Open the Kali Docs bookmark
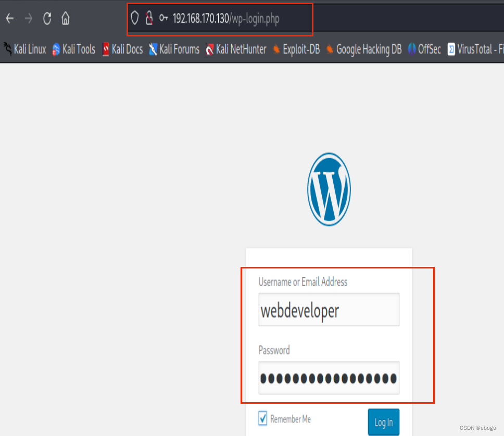This screenshot has height=436, width=504. (122, 49)
